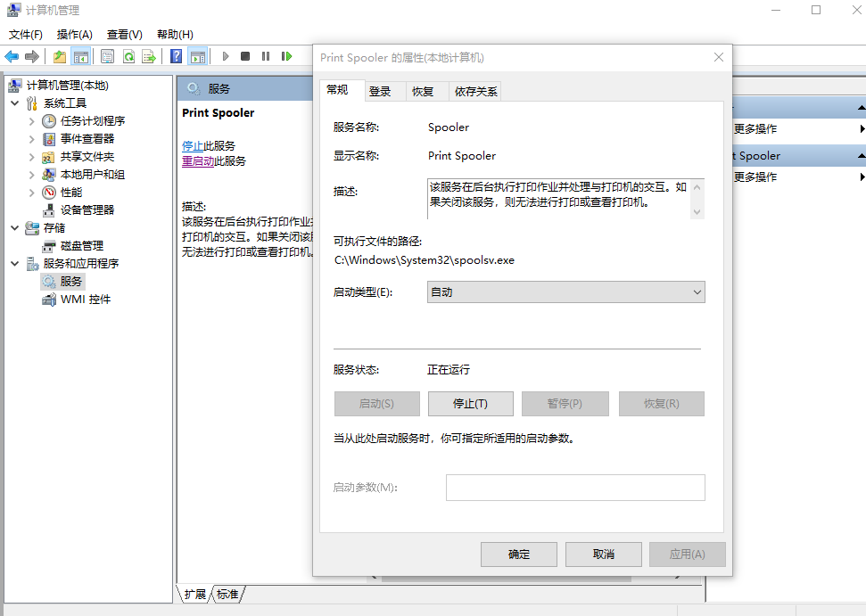Click the 启动参数 input field
Viewport: 866px width, 616px height.
pos(575,488)
